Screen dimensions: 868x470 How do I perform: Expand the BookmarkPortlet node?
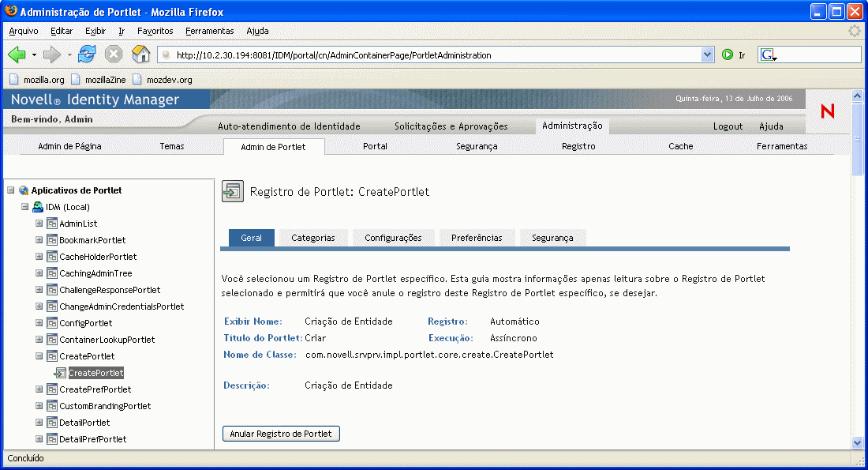click(39, 240)
